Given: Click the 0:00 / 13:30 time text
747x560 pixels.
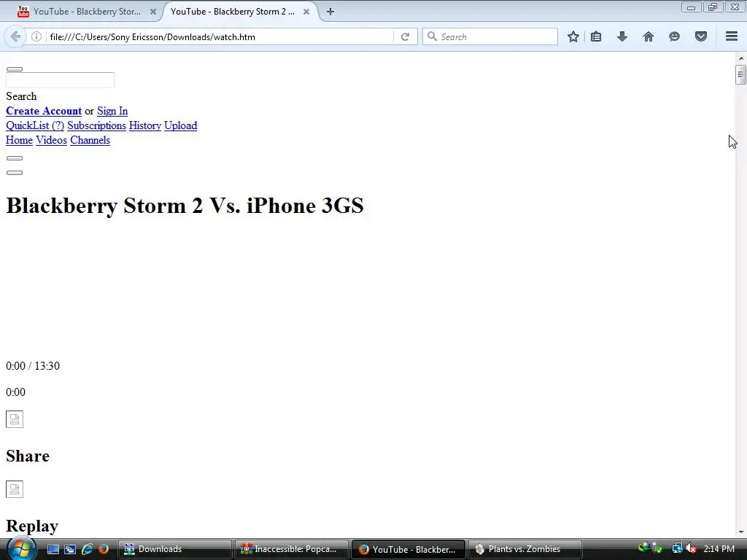Looking at the screenshot, I should coord(33,366).
